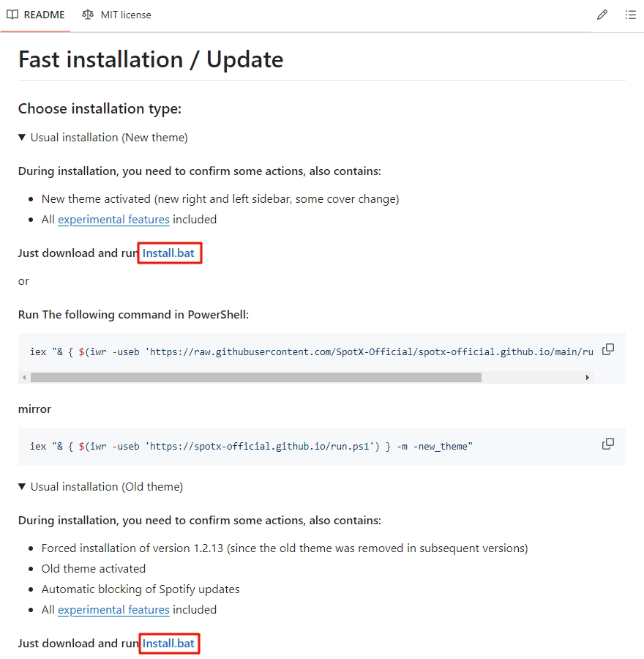The image size is (644, 659).
Task: Click the left arrow of the code scrollbar
Action: coord(24,378)
